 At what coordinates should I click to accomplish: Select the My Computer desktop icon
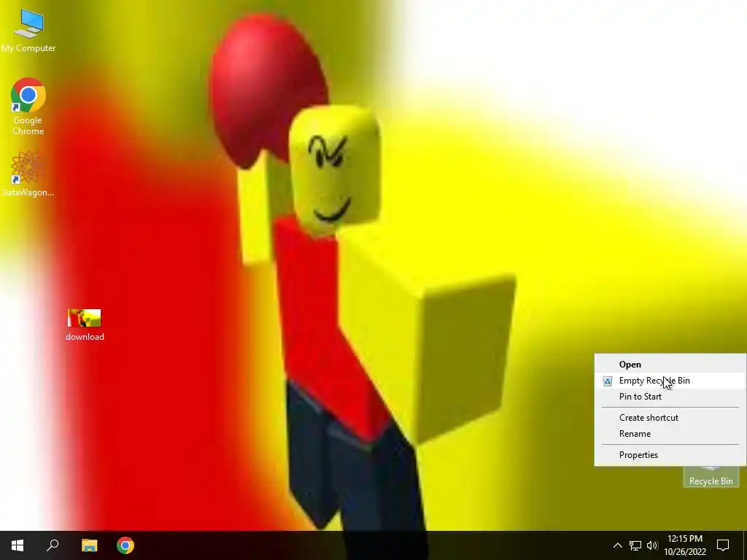[28, 30]
